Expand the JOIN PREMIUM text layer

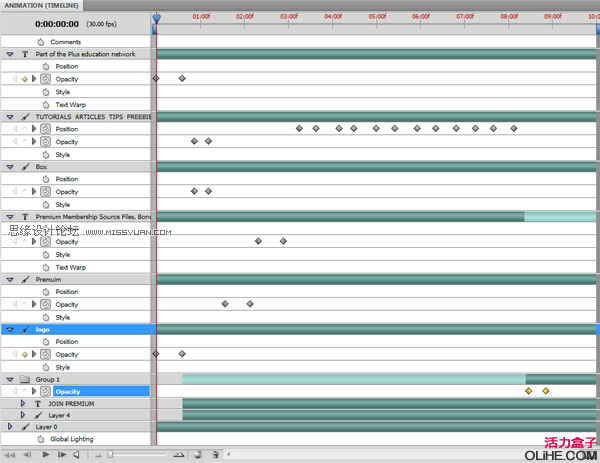pyautogui.click(x=23, y=403)
